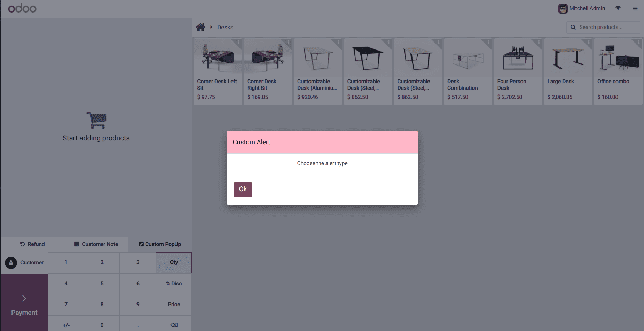Click numpad key 4
644x331 pixels.
(x=66, y=284)
